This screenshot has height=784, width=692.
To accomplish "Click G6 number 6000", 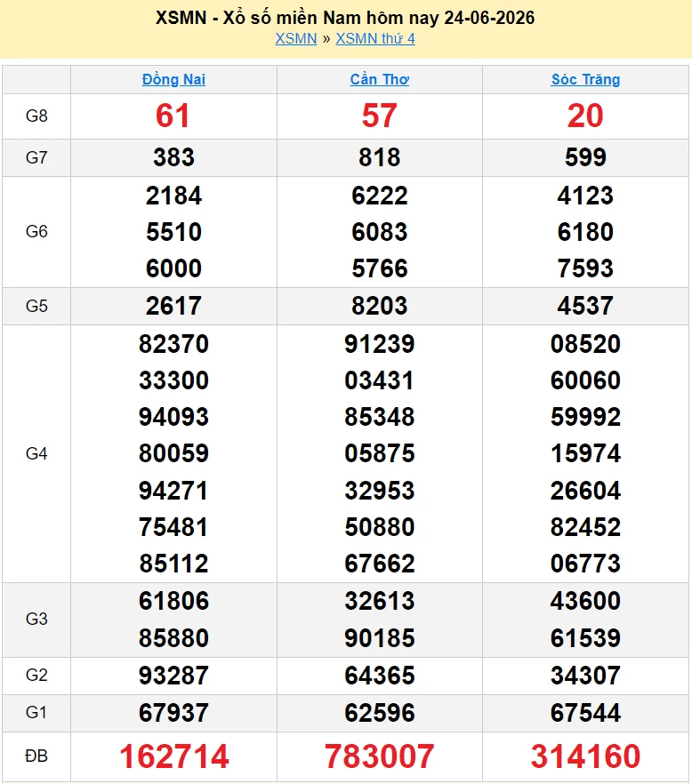I will [x=173, y=268].
